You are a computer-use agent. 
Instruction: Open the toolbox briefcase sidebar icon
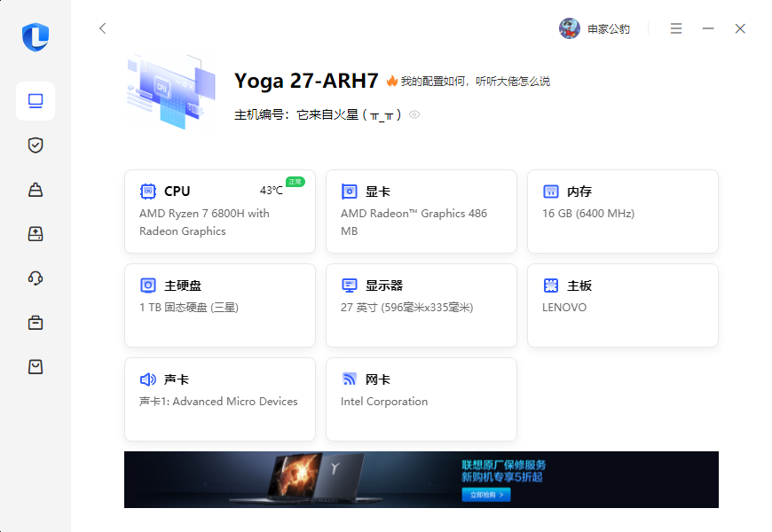click(x=35, y=323)
